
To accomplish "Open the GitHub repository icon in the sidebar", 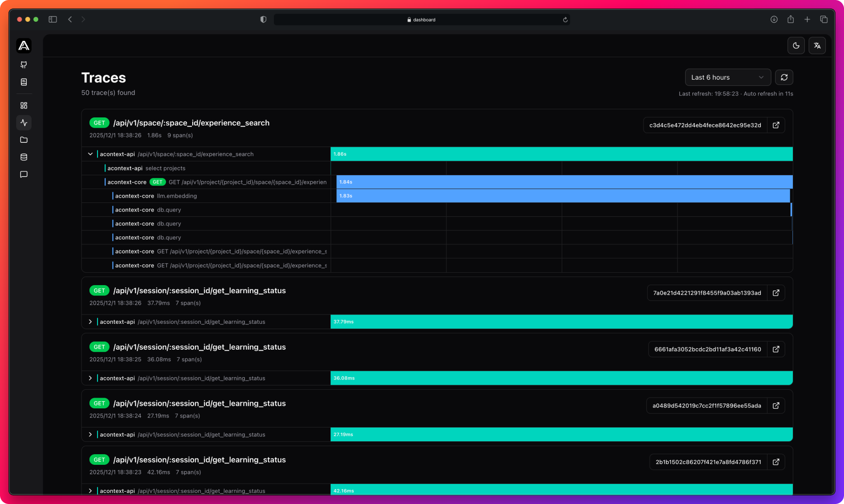I will click(24, 65).
